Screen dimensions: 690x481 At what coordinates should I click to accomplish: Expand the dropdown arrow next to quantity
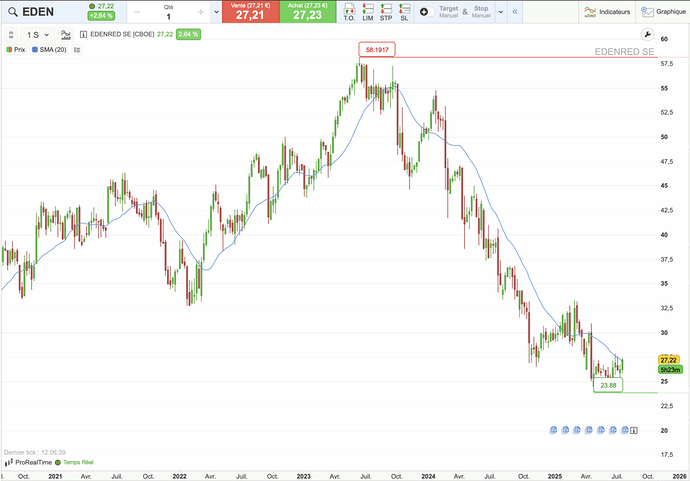pos(218,12)
